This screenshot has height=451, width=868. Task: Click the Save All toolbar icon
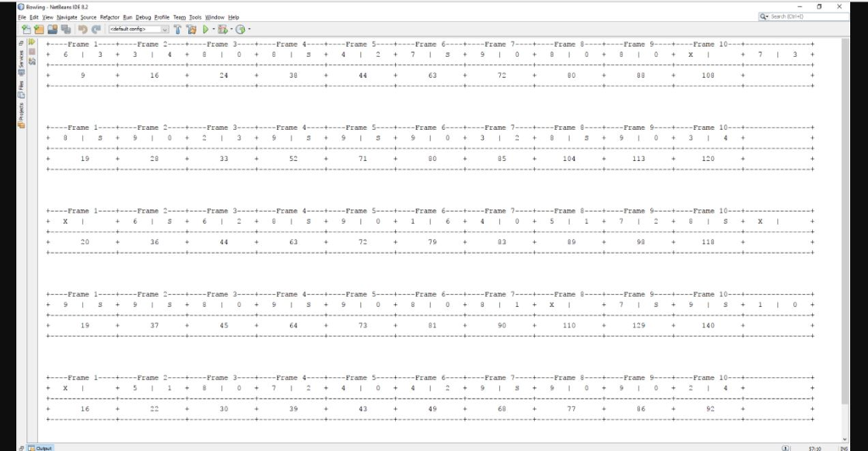click(x=66, y=30)
